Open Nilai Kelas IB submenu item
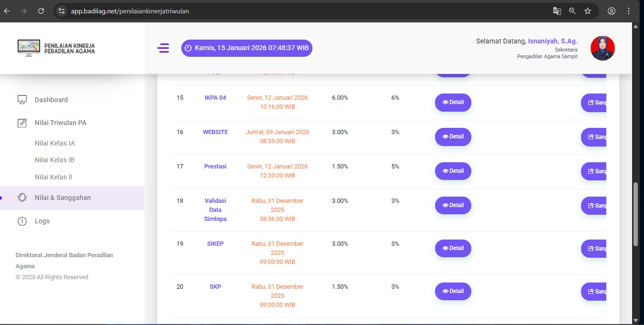The image size is (644, 325). 55,160
